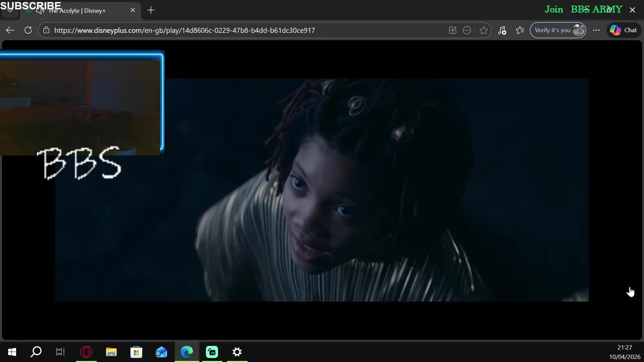Switch to Microsoft Edge taskbar icon

click(x=187, y=352)
